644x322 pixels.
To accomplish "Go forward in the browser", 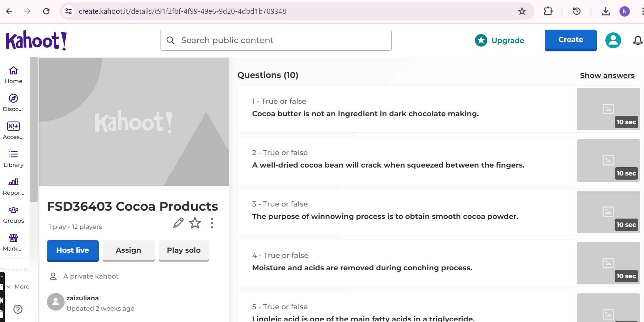I will pyautogui.click(x=28, y=11).
